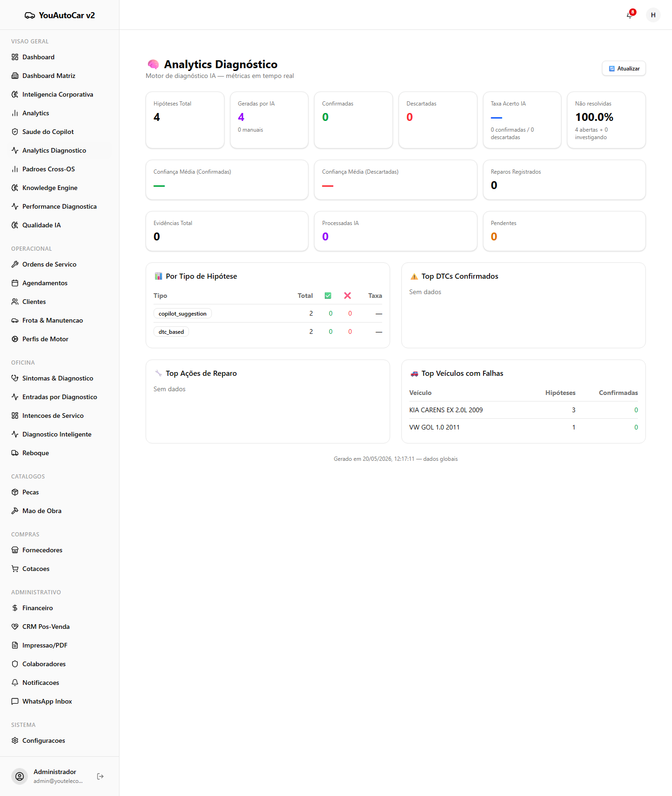Click the Taxa column header
The width and height of the screenshot is (672, 796).
[375, 296]
